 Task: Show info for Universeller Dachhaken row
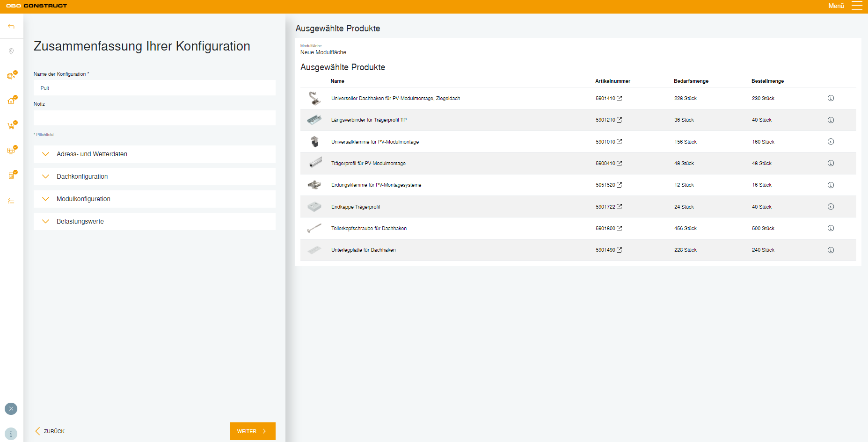831,98
